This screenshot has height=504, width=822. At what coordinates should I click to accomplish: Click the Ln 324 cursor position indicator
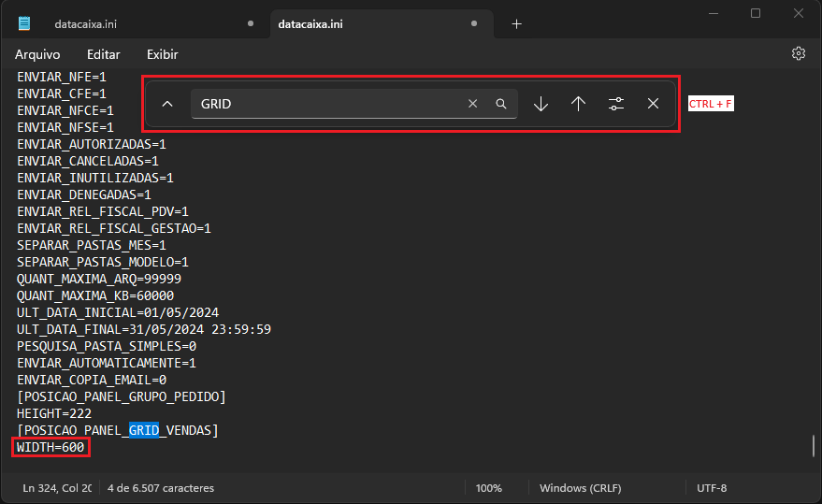pyautogui.click(x=57, y=488)
